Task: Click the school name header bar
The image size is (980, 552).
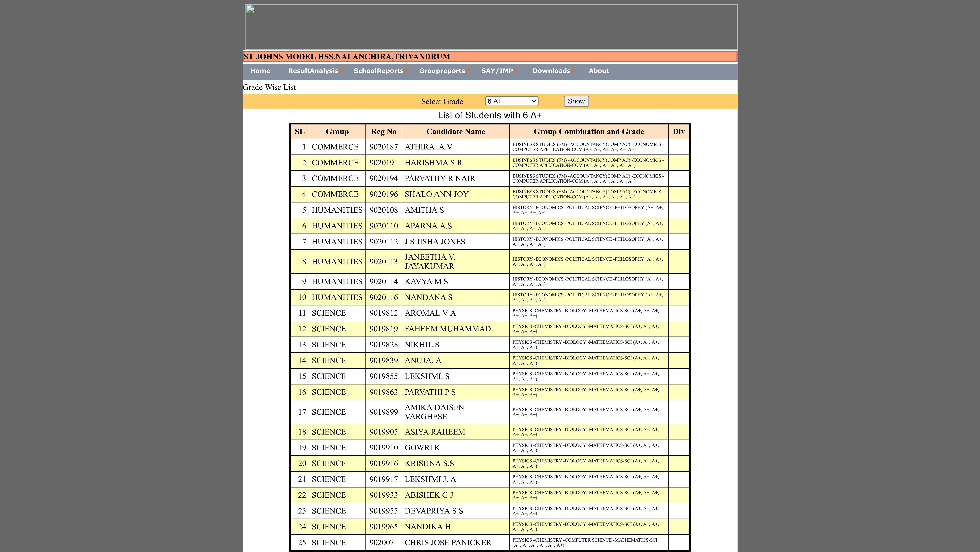Action: pyautogui.click(x=490, y=57)
